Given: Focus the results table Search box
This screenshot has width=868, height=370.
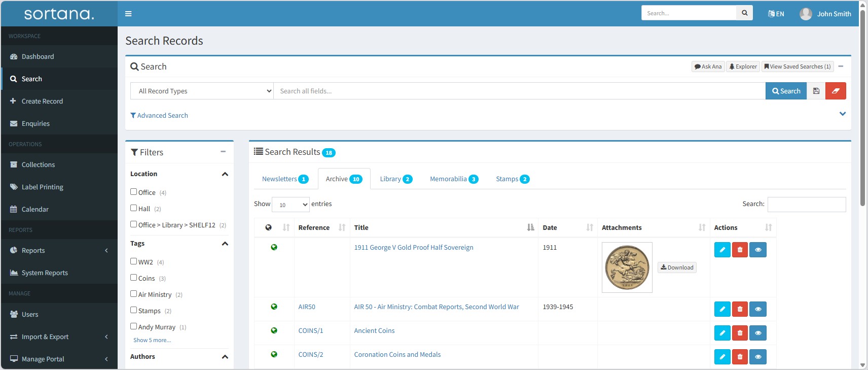Looking at the screenshot, I should point(807,205).
